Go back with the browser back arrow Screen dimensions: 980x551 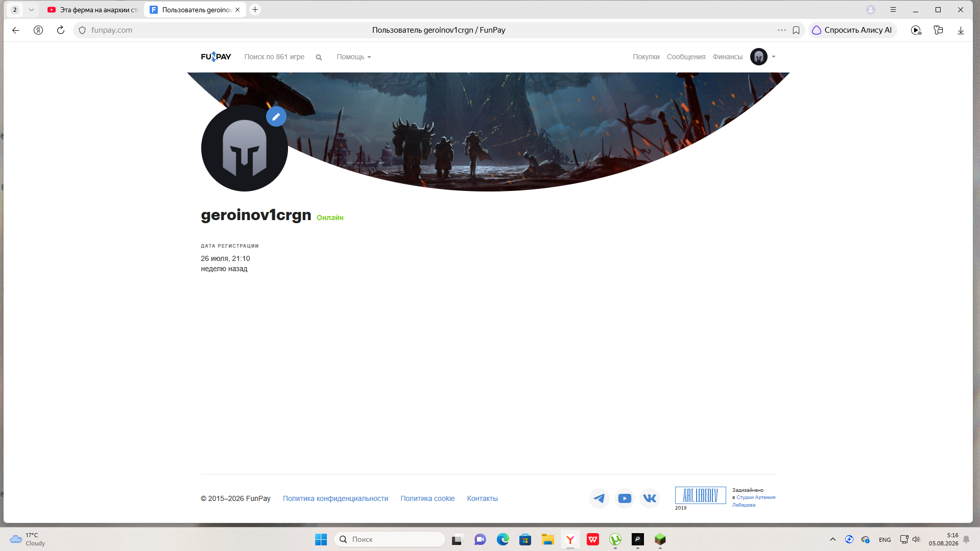click(16, 30)
